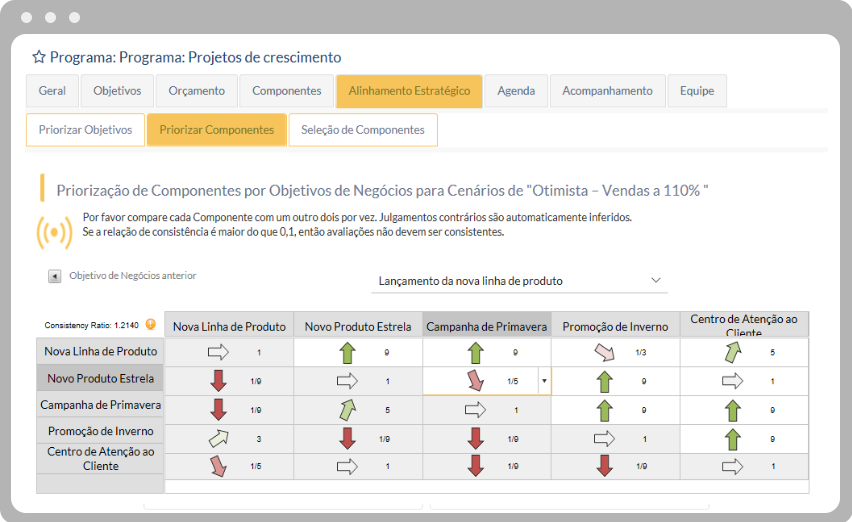Click the red down arrow in Novo Produto Estrela row under Nova Linha de Produto
This screenshot has height=522, width=852.
(x=218, y=380)
